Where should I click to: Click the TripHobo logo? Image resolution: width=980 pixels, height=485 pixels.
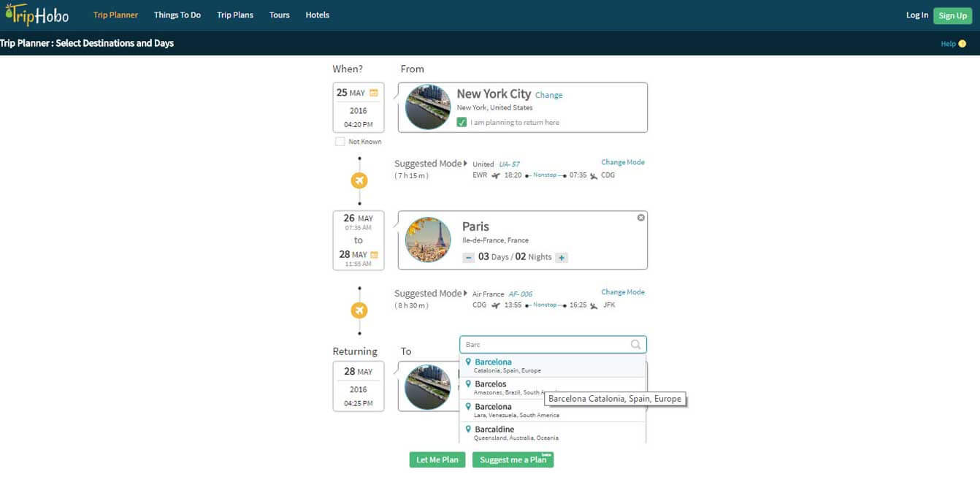coord(37,15)
